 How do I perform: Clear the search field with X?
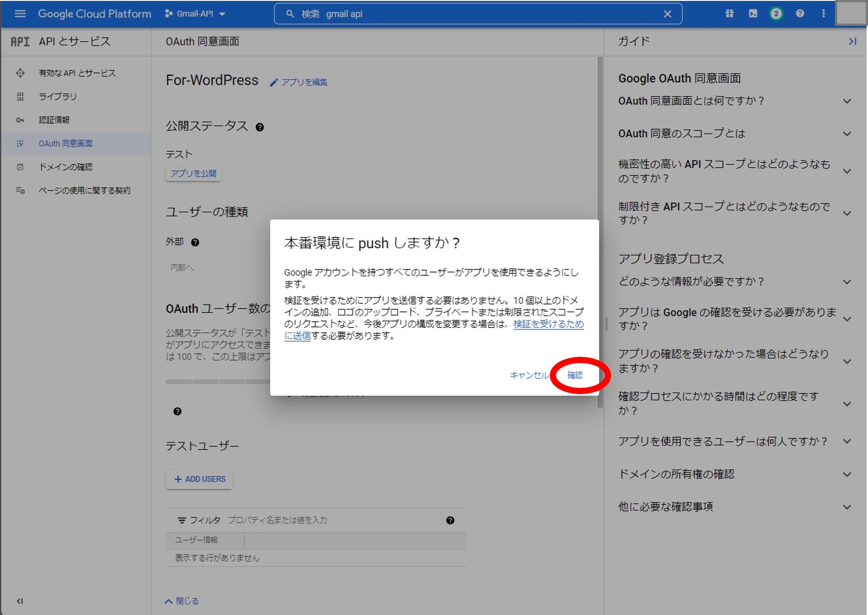(667, 14)
